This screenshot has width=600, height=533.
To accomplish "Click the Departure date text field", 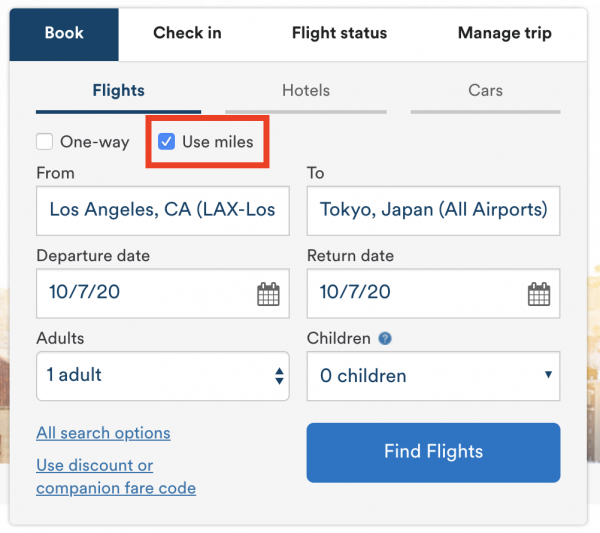I will [x=145, y=294].
